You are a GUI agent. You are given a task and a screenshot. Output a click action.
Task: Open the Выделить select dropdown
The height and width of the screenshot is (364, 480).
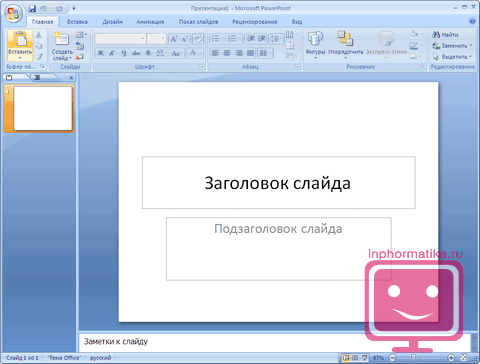click(452, 57)
